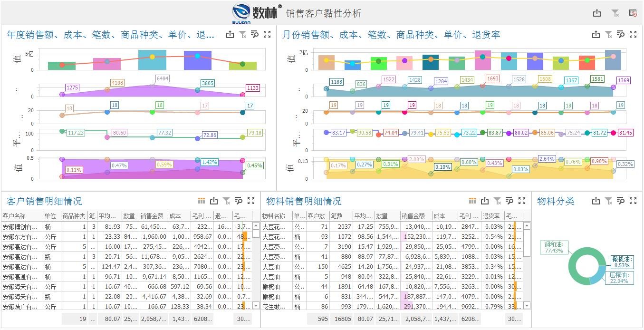The image size is (644, 330).
Task: Open the dashboard parameters calendar icon
Action: click(633, 13)
